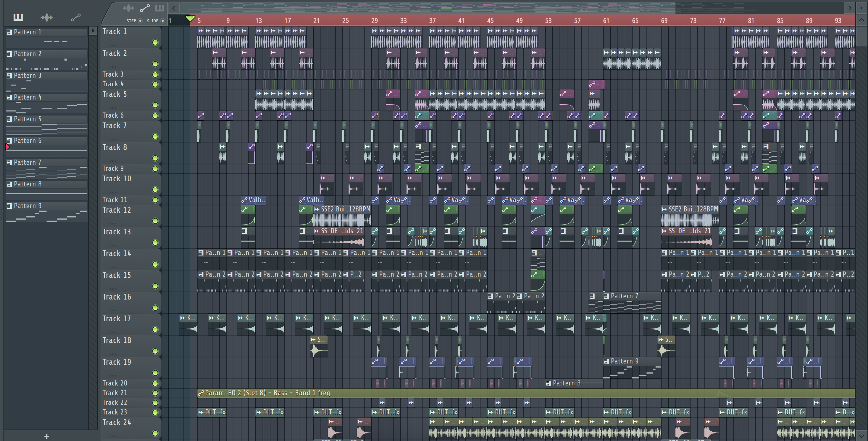Screen dimensions: 868x441
Task: Toggle the Track 14 mute LED
Action: (155, 265)
